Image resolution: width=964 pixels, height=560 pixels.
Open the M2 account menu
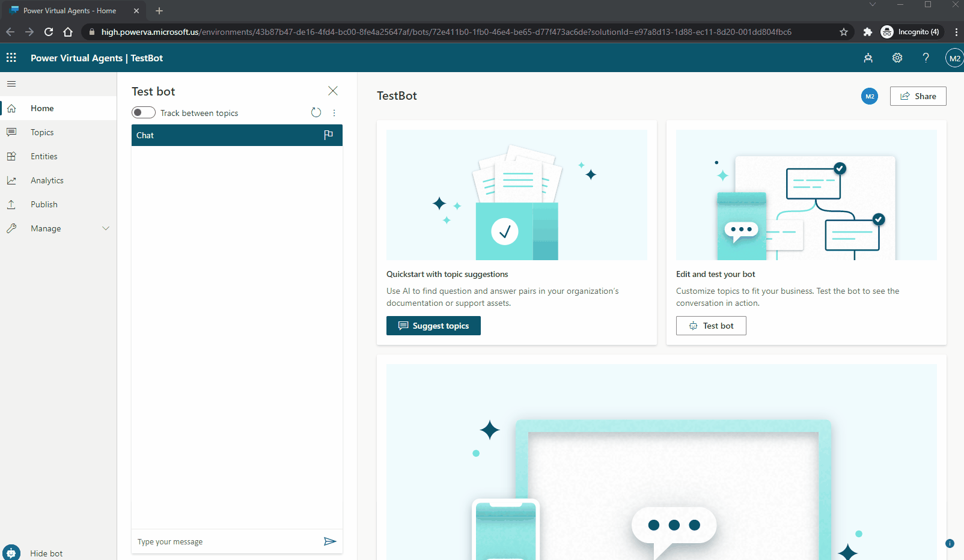point(954,58)
